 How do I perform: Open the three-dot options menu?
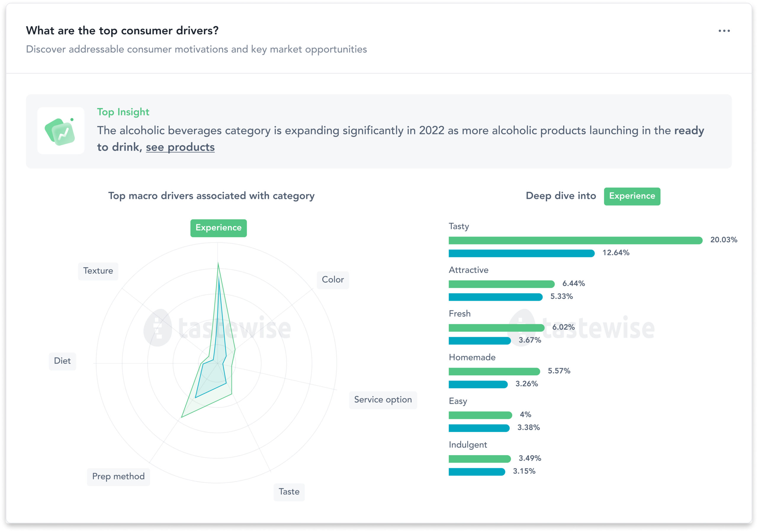click(x=724, y=31)
